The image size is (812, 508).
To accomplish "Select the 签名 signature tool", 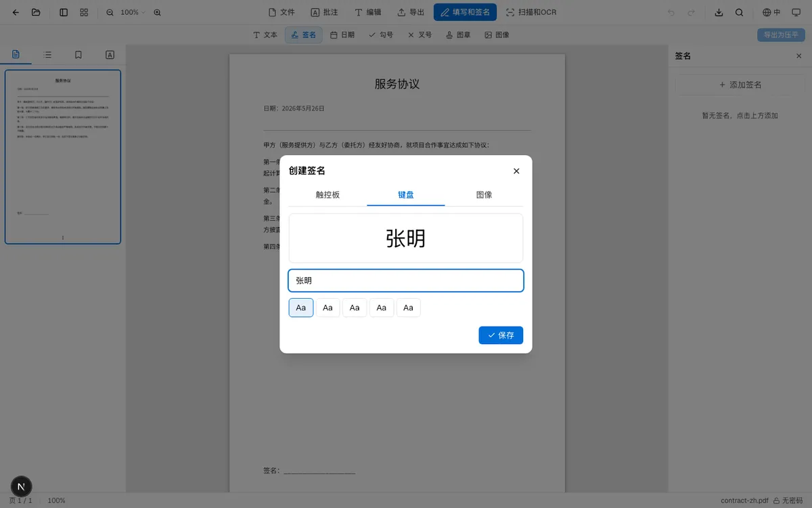I will tap(303, 35).
